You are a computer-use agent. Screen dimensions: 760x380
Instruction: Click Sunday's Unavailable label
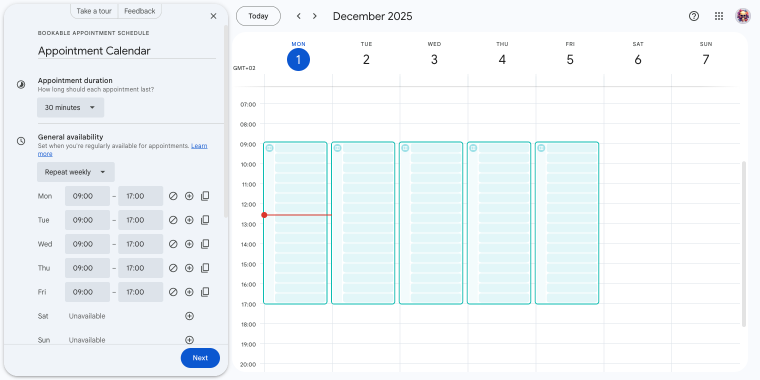[x=87, y=340]
